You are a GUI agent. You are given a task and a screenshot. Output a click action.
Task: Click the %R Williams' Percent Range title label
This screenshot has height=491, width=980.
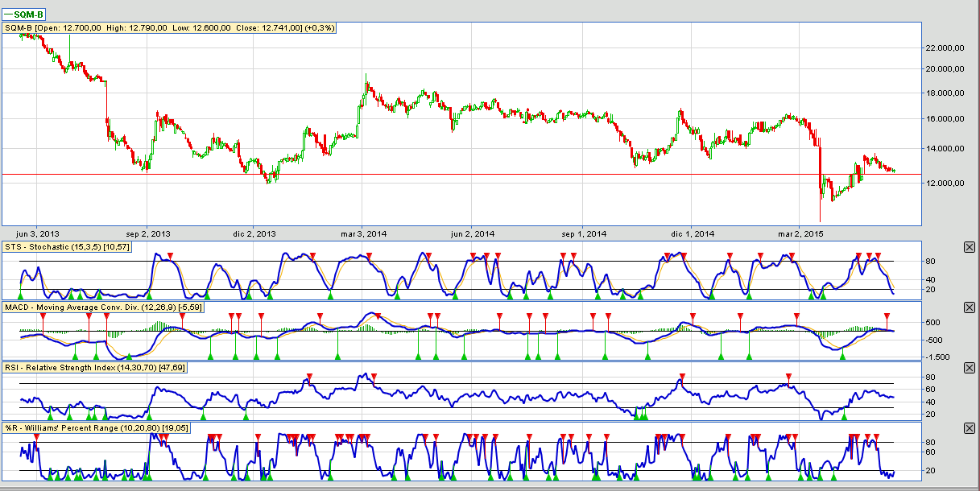click(97, 428)
